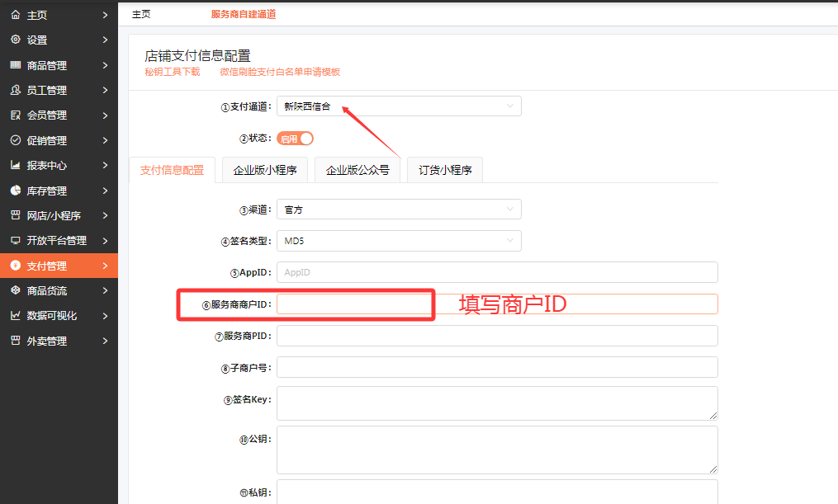Open the 支付通道 dropdown

[x=399, y=106]
